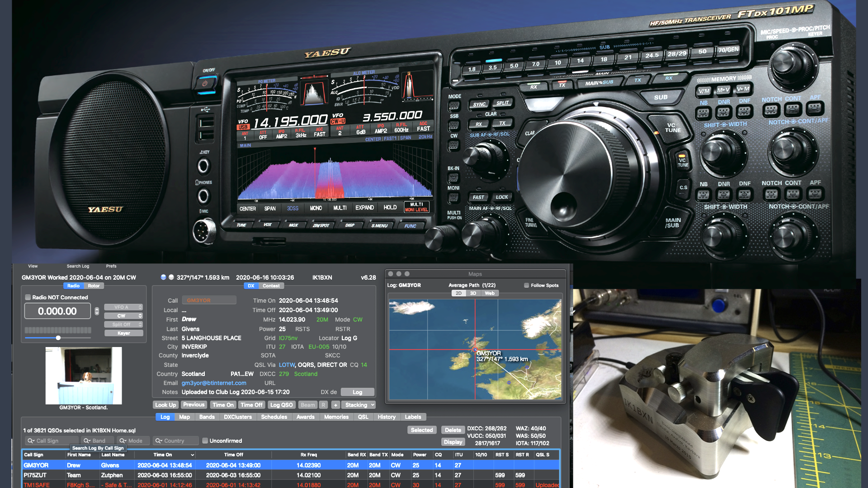Enable Follow Spots in Maps window
Image resolution: width=868 pixels, height=488 pixels.
tap(526, 285)
